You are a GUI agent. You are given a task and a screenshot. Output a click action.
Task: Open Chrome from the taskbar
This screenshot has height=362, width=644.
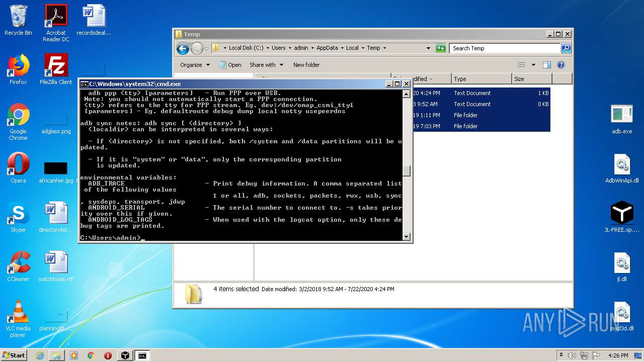(91, 355)
